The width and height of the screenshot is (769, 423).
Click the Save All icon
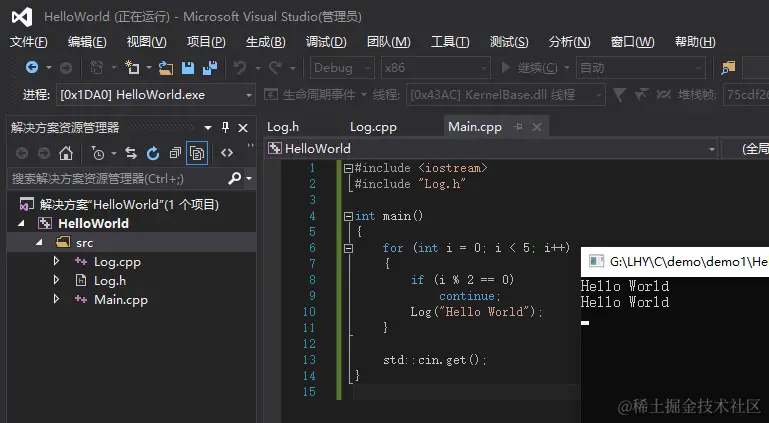coord(210,68)
